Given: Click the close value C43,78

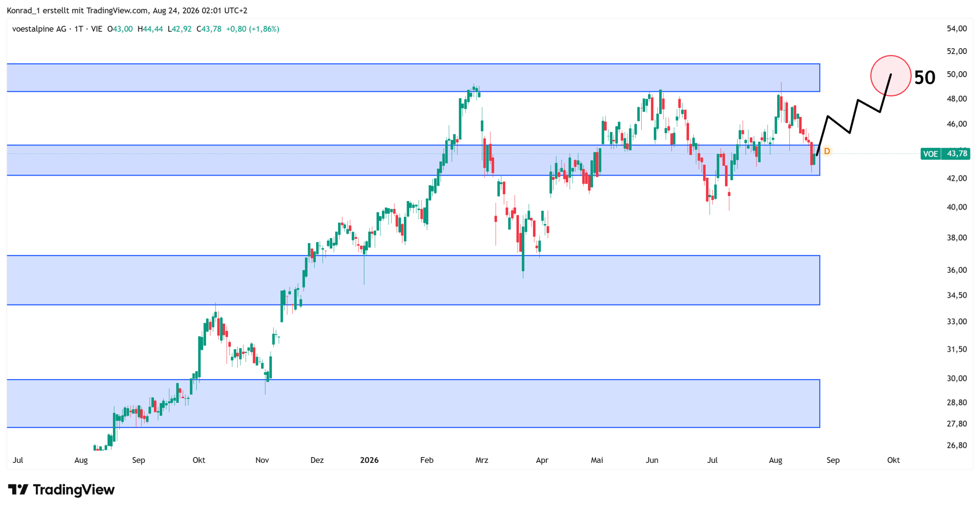Looking at the screenshot, I should [209, 29].
